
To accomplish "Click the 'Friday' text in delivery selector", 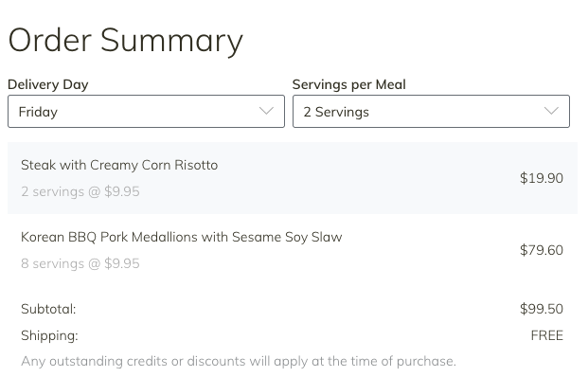I will pos(38,112).
